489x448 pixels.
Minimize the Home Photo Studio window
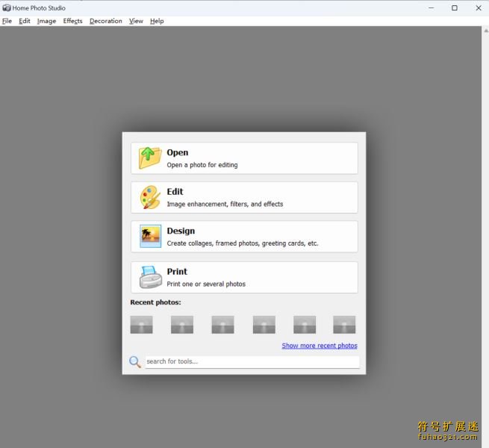coord(431,7)
